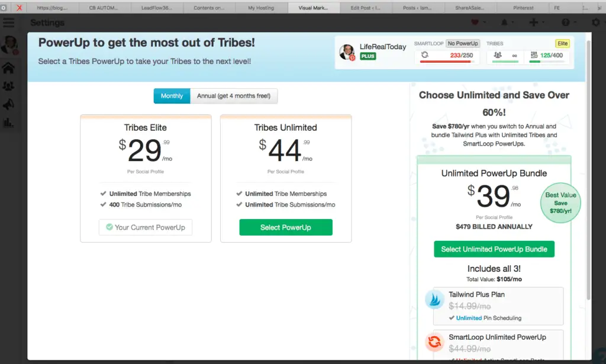Click Your Current PowerUp button
The height and width of the screenshot is (364, 606).
tap(146, 227)
